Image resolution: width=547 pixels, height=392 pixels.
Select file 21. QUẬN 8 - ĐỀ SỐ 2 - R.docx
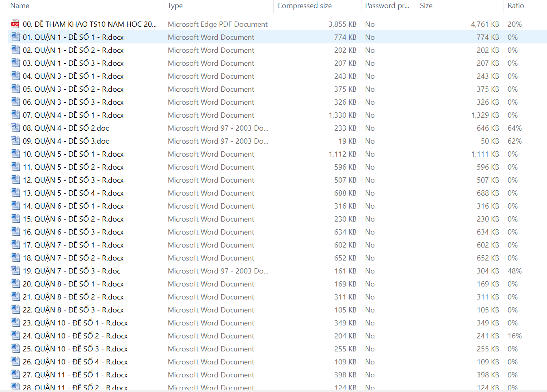[73, 297]
